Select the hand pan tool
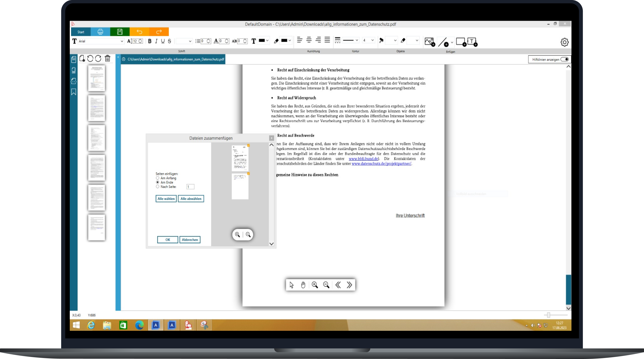 coord(303,285)
